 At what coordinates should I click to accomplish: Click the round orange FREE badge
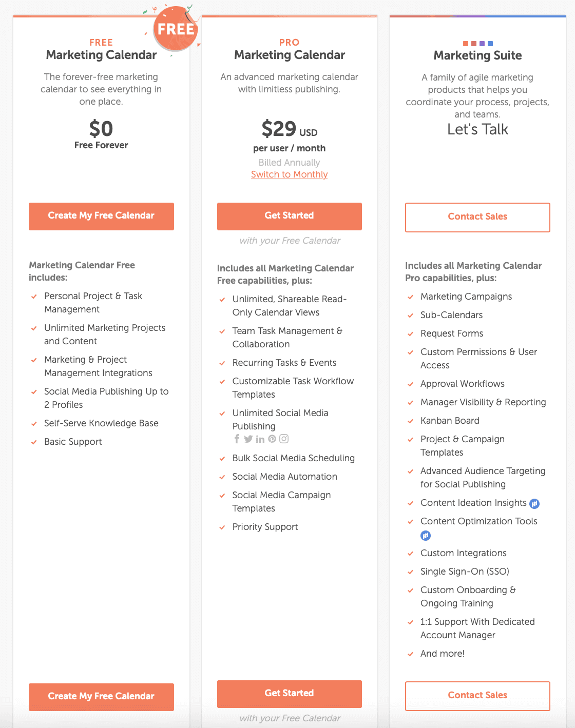(x=176, y=29)
